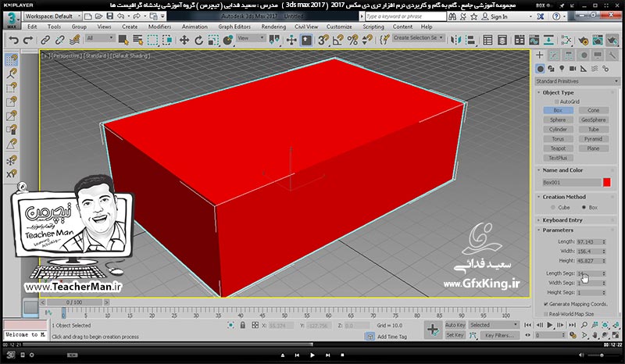This screenshot has height=364, width=625.
Task: Switch to the Create panel tab
Action: click(x=540, y=55)
